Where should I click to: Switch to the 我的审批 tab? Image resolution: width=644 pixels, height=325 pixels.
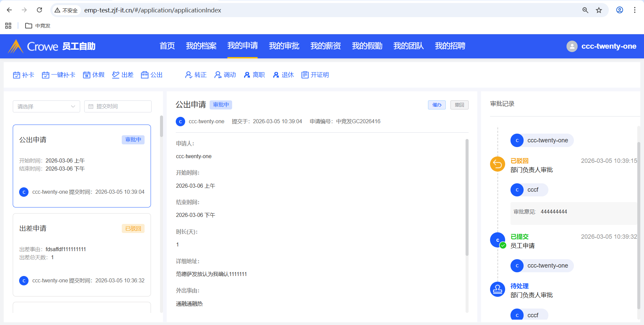(x=284, y=46)
